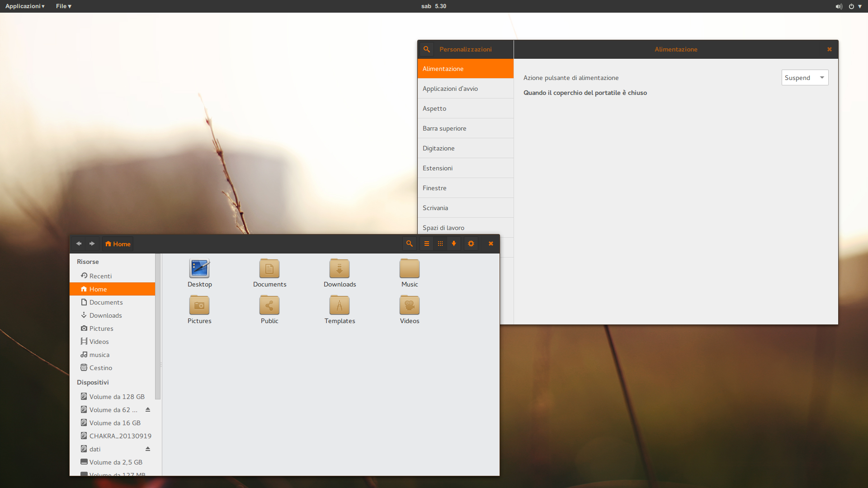Open the Suspend action dropdown
Screen dimensions: 868x488
pos(805,77)
